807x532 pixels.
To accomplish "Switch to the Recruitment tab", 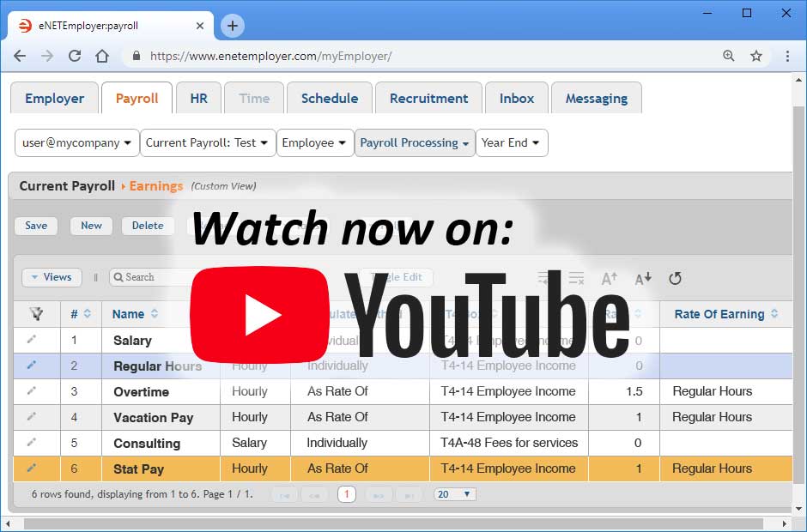I will pyautogui.click(x=428, y=99).
